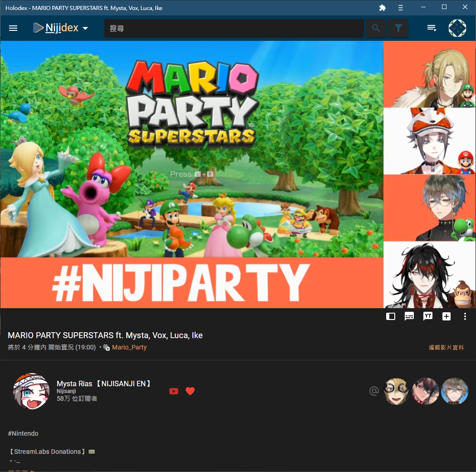Click the video title MARIO PARTY SUPERSTARS
This screenshot has width=476, height=472.
(x=105, y=335)
